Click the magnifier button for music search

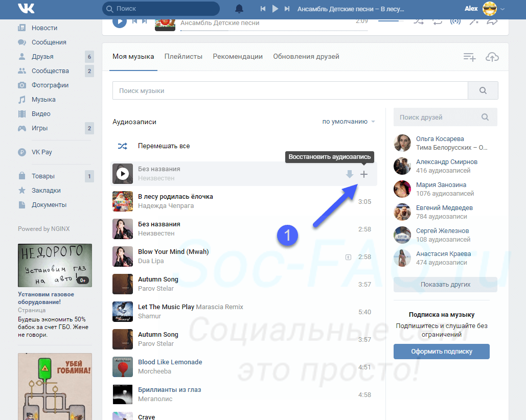point(483,90)
